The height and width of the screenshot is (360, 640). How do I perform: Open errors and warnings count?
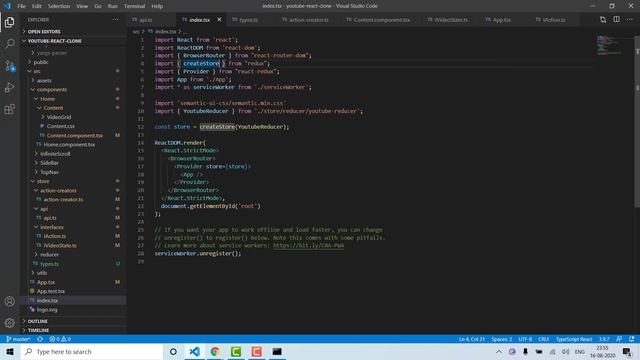(x=60, y=339)
